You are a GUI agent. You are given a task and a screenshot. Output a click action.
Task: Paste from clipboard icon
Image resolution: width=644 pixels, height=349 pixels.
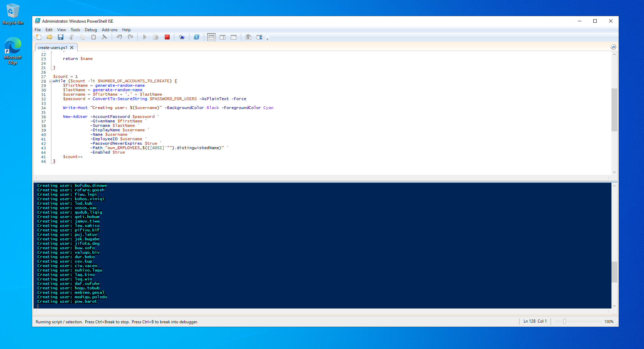tap(94, 37)
